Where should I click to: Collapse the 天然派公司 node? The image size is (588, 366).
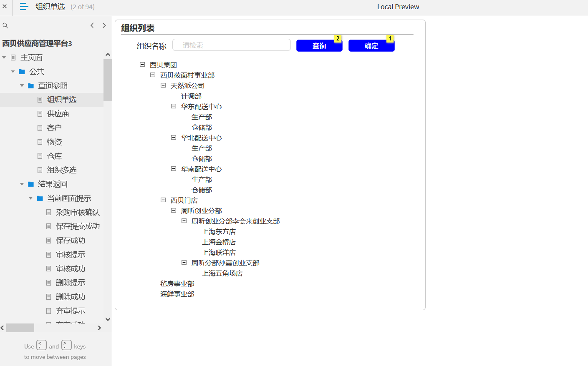click(x=163, y=85)
